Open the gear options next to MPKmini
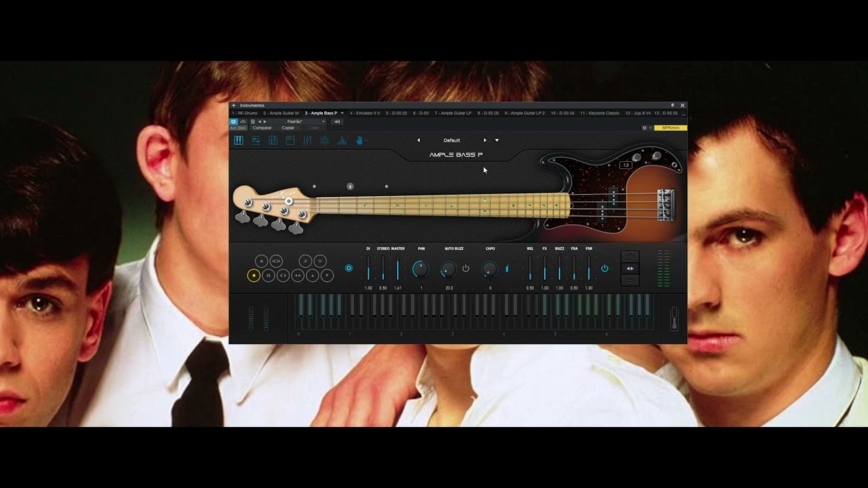Screen dimensions: 868x488 coord(644,128)
